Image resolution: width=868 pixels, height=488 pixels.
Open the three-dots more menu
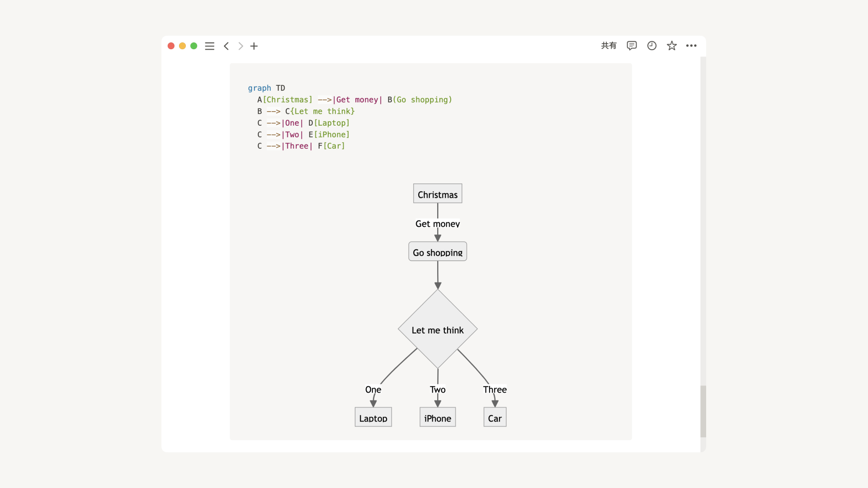coord(691,46)
